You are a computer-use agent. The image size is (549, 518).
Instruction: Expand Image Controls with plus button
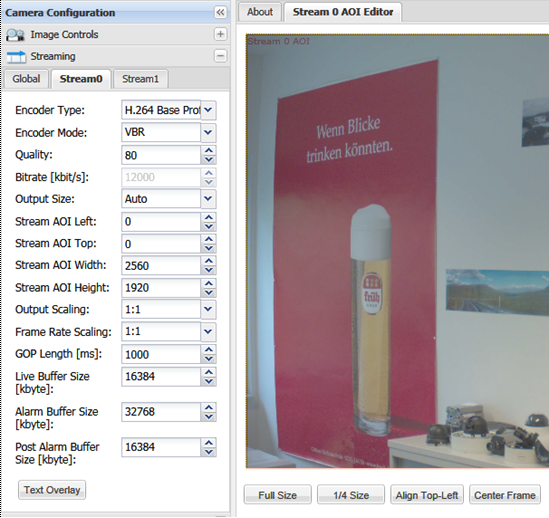tap(220, 34)
